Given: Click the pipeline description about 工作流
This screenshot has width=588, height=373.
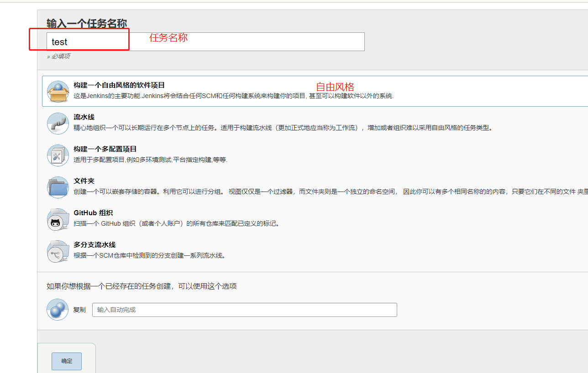Looking at the screenshot, I should [x=283, y=128].
